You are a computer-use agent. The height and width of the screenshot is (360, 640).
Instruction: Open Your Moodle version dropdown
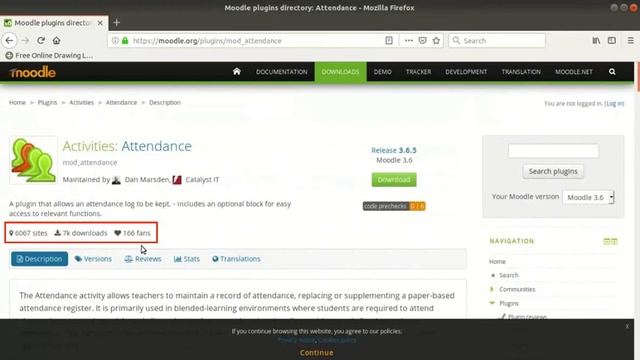588,197
